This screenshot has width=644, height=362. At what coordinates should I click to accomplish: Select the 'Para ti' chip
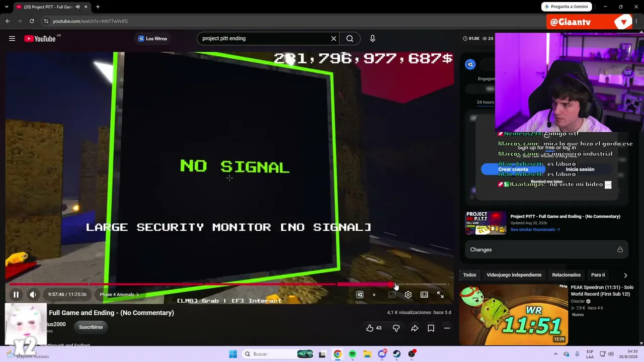click(x=598, y=275)
